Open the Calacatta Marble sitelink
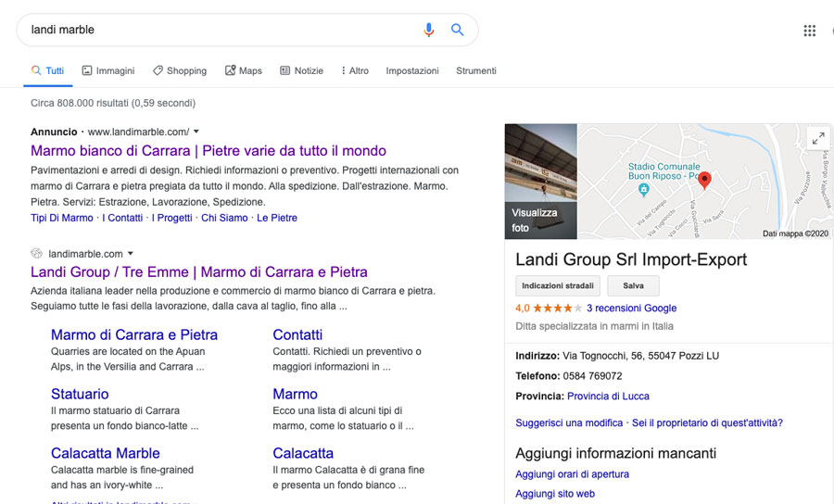Screen dimensions: 834x504 tap(106, 453)
